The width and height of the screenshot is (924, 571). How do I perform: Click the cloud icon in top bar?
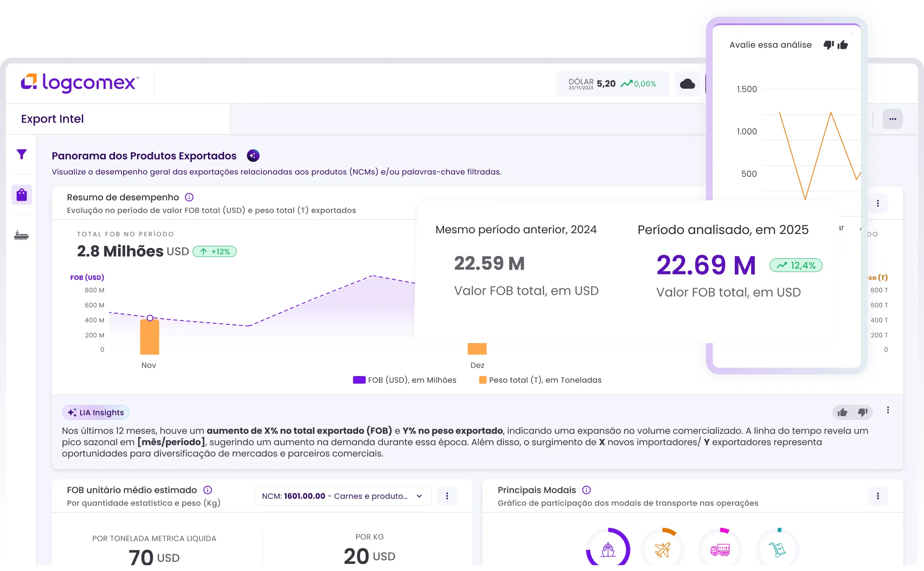click(x=687, y=84)
